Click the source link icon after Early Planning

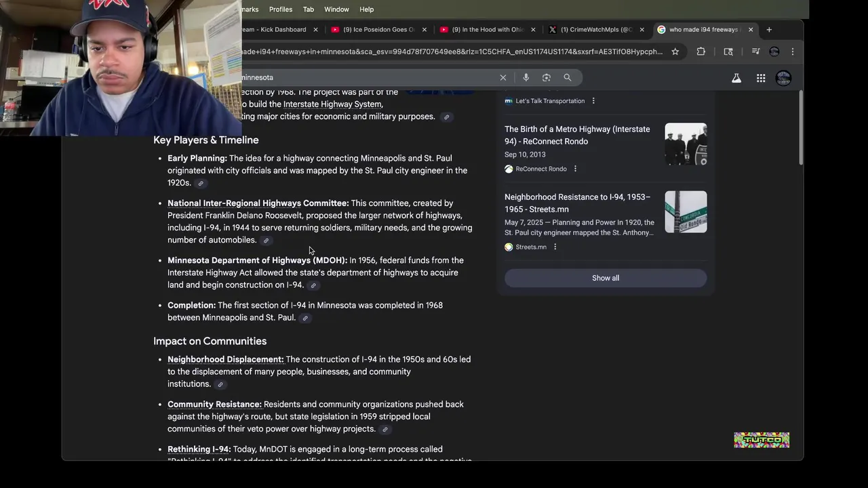pos(201,184)
